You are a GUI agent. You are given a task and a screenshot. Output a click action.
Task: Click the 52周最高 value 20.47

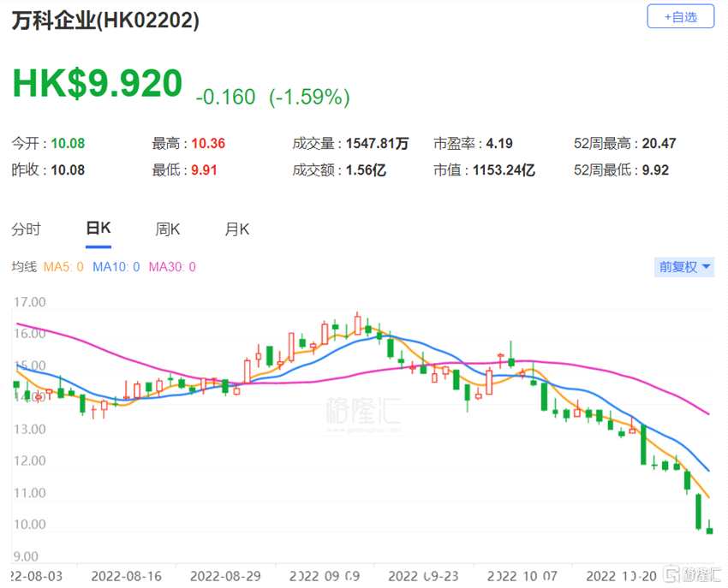(659, 144)
